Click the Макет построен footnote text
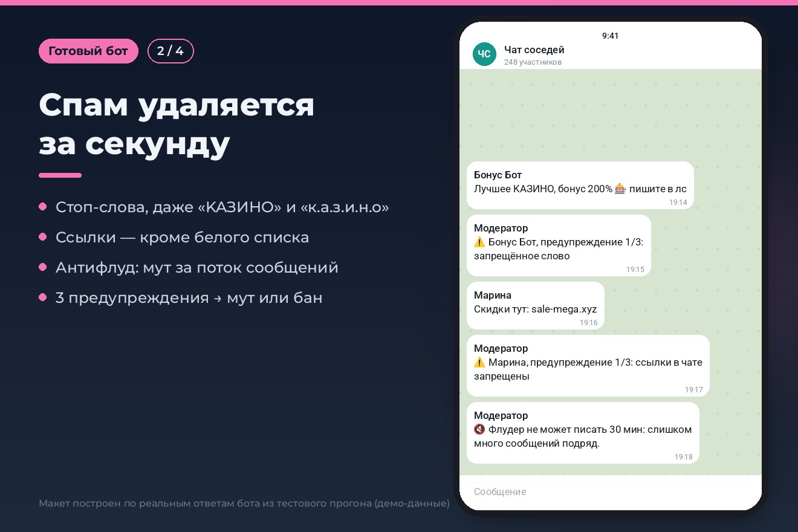Image resolution: width=798 pixels, height=532 pixels. tap(244, 503)
